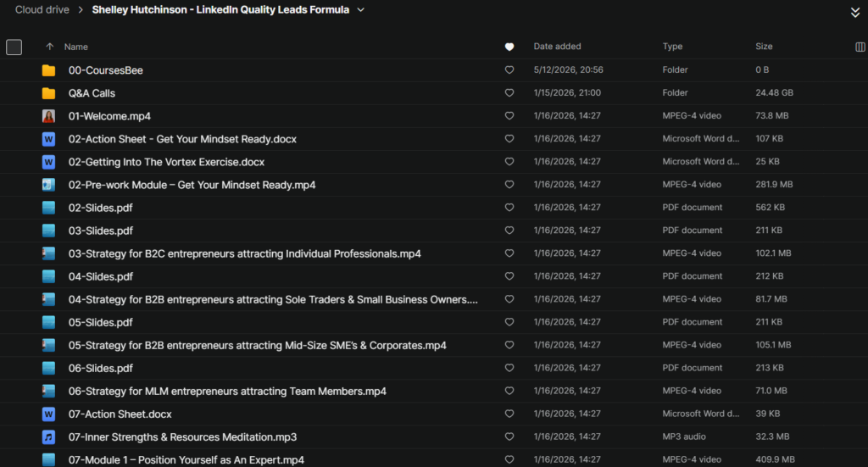Select 02-Pre-work Module – Get Your Mindset Ready.mp4
The width and height of the screenshot is (868, 467).
pos(192,185)
